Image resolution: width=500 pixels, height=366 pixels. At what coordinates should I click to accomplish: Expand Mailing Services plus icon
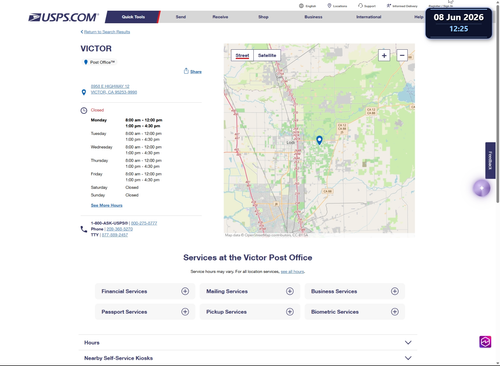coord(290,291)
